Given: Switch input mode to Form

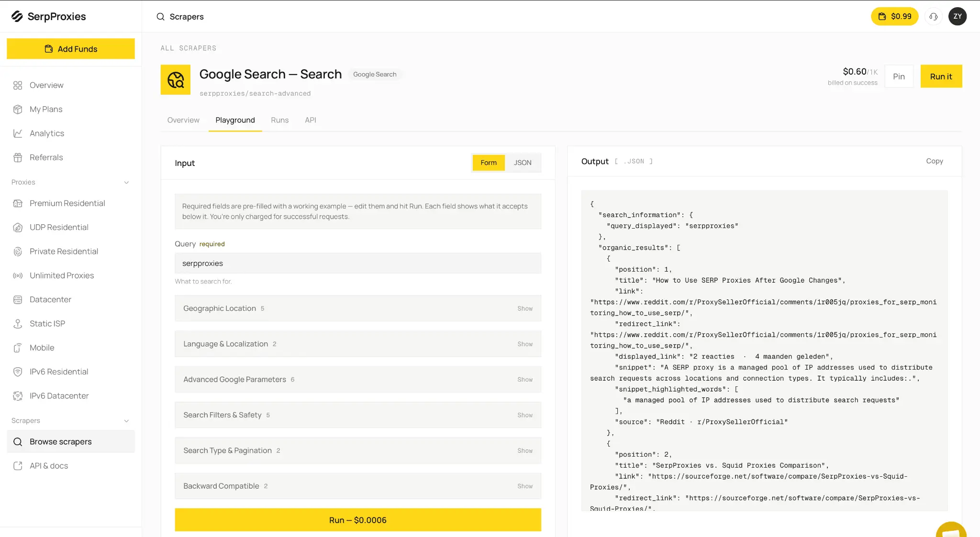Looking at the screenshot, I should [489, 163].
